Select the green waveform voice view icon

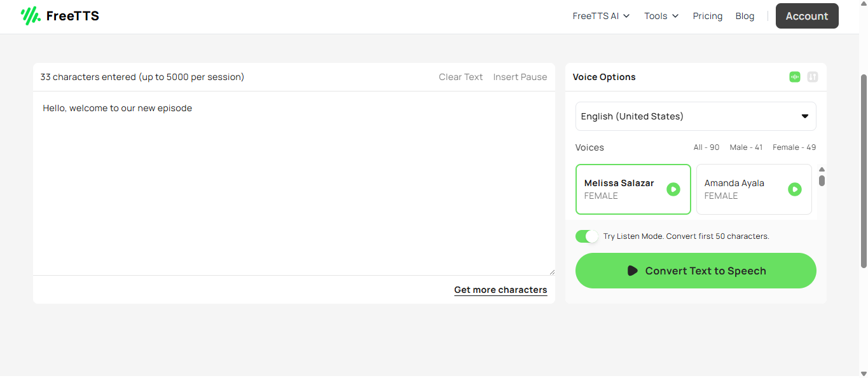794,77
